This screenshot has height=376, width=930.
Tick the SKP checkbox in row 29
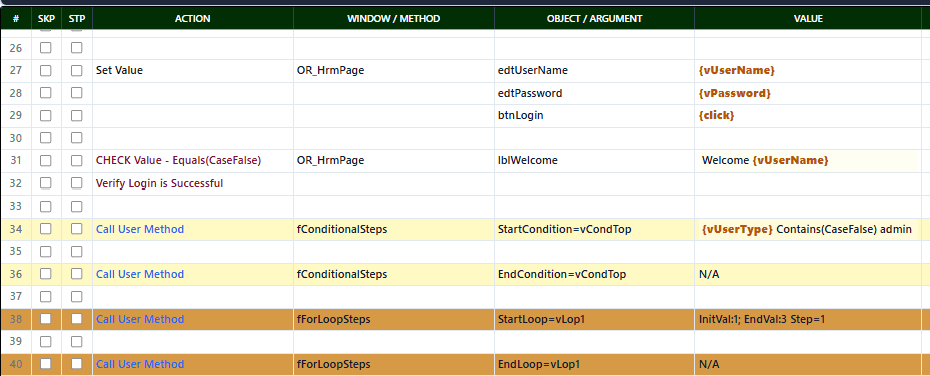pos(46,116)
